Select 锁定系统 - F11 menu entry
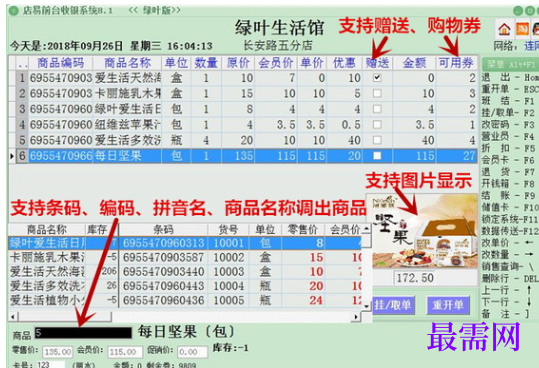This screenshot has height=368, width=539. click(510, 219)
